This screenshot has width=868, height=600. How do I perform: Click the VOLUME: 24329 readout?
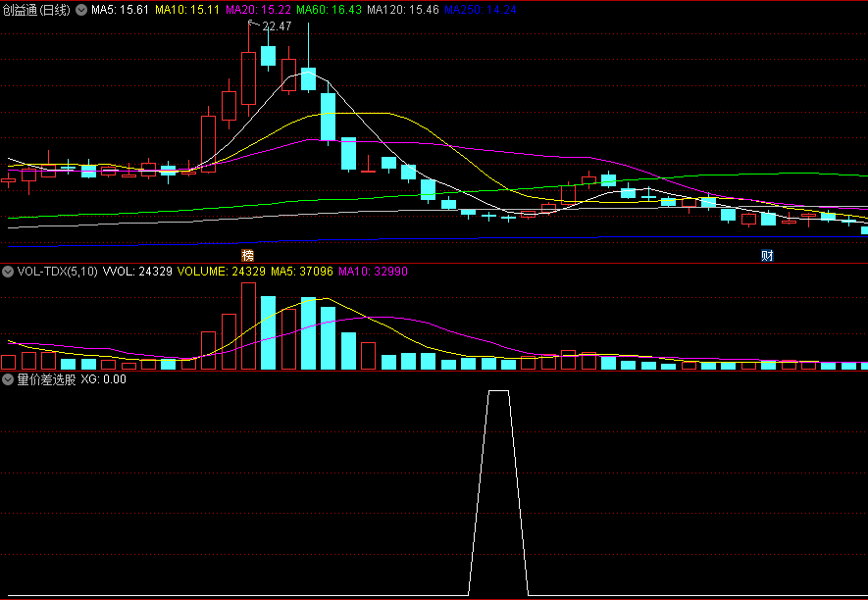coord(222,272)
